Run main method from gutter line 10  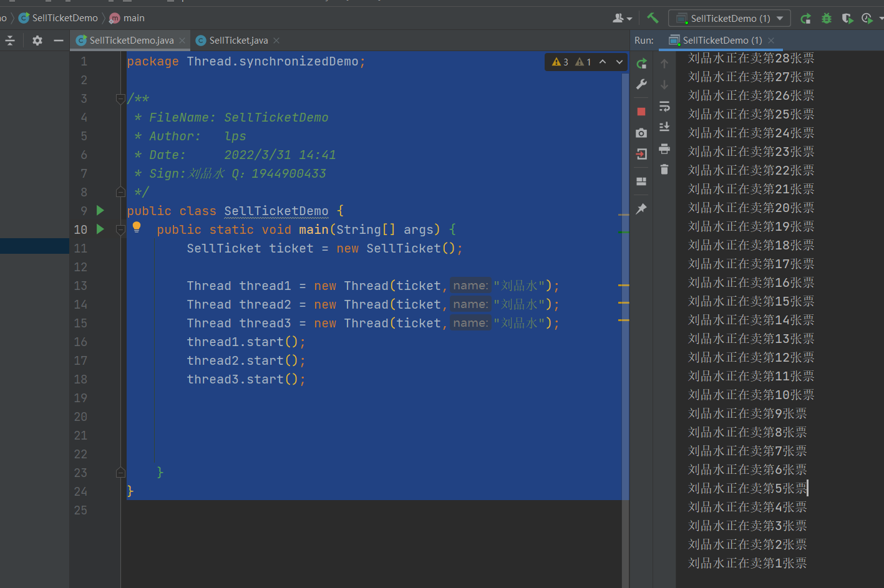(100, 229)
